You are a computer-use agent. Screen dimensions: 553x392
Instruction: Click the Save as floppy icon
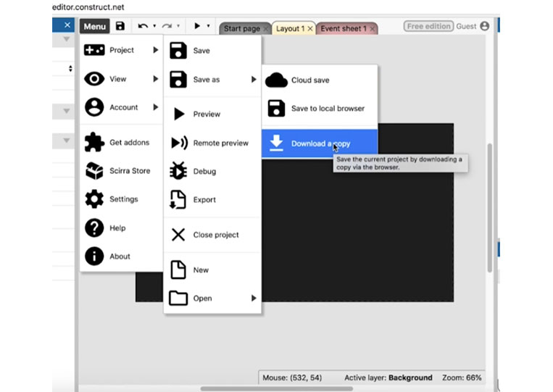[178, 79]
